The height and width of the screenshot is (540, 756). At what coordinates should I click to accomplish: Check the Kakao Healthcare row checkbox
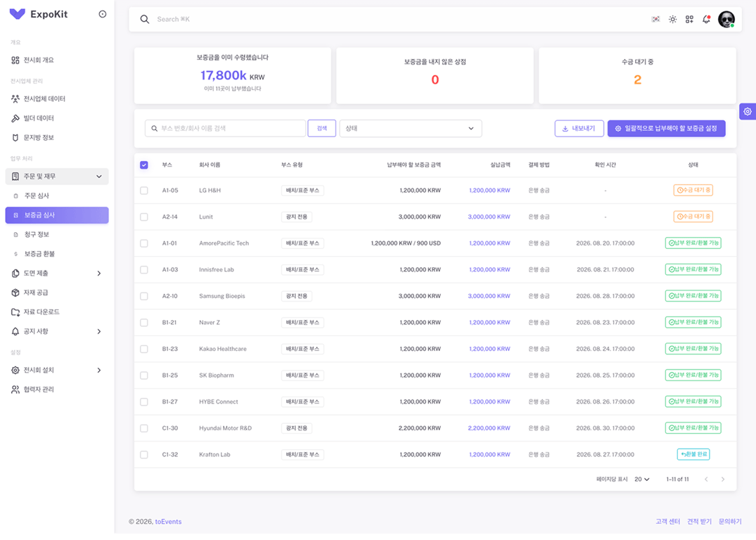point(143,349)
